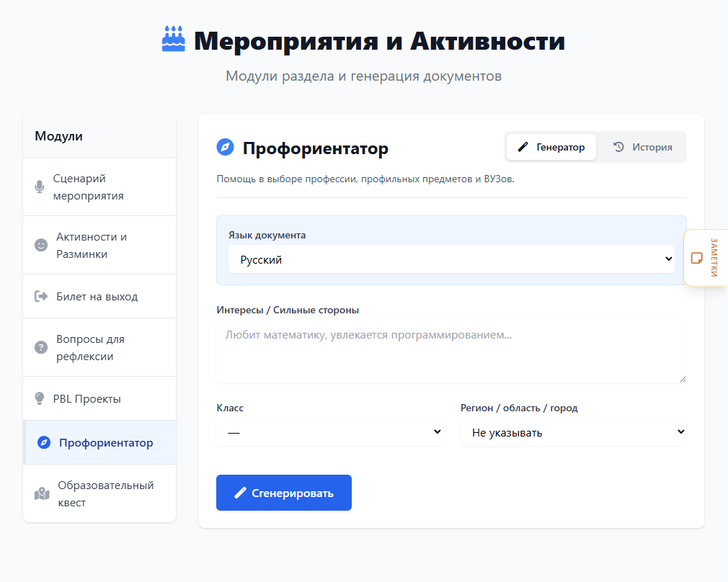This screenshot has width=728, height=582.
Task: Click the compass icon in sidebar Профориентатор row
Action: [x=44, y=442]
